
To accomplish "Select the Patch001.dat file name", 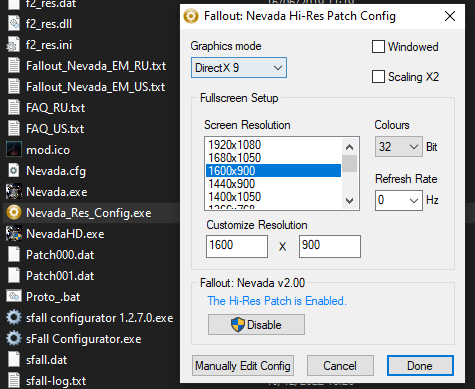I will pyautogui.click(x=60, y=276).
